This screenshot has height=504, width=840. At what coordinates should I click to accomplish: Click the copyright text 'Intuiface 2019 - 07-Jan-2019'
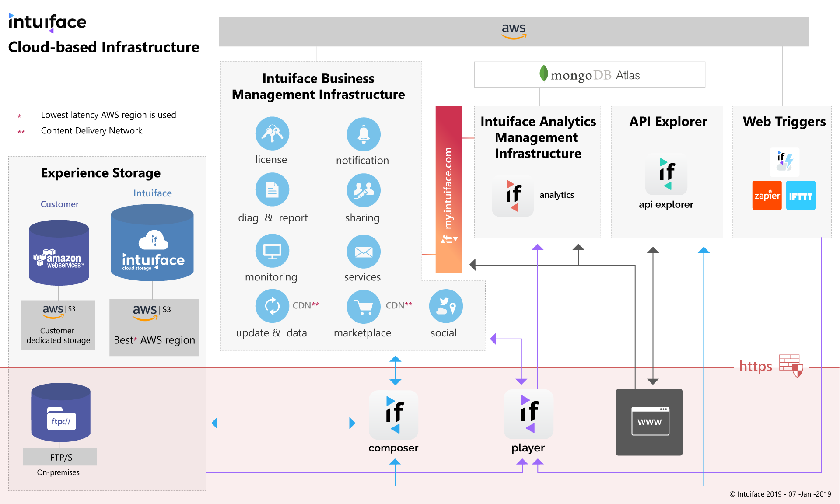tap(780, 494)
